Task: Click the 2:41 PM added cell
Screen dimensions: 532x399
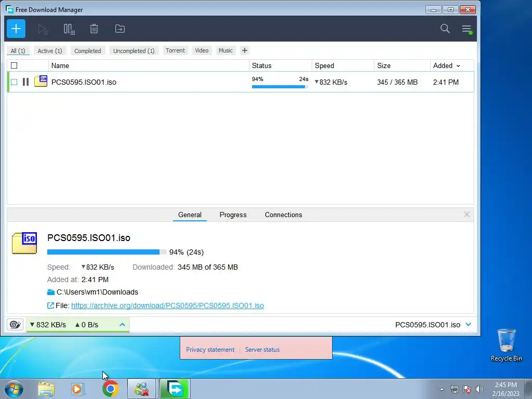Action: pos(446,82)
